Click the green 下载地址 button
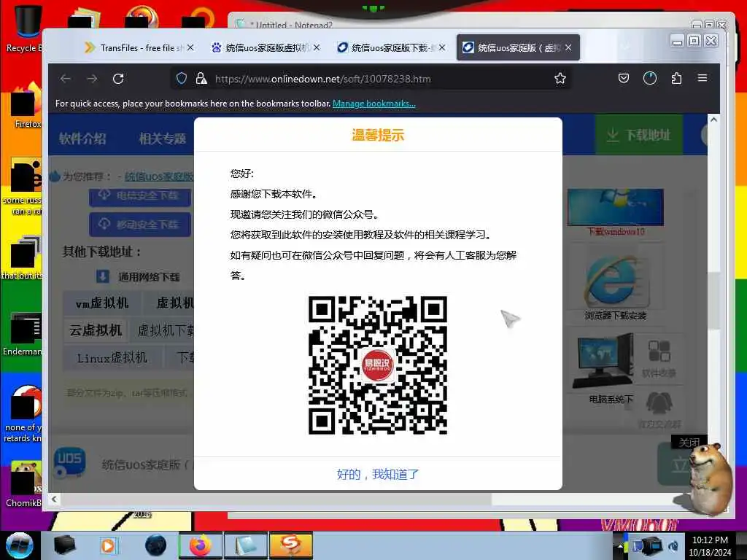This screenshot has width=747, height=560. [638, 135]
